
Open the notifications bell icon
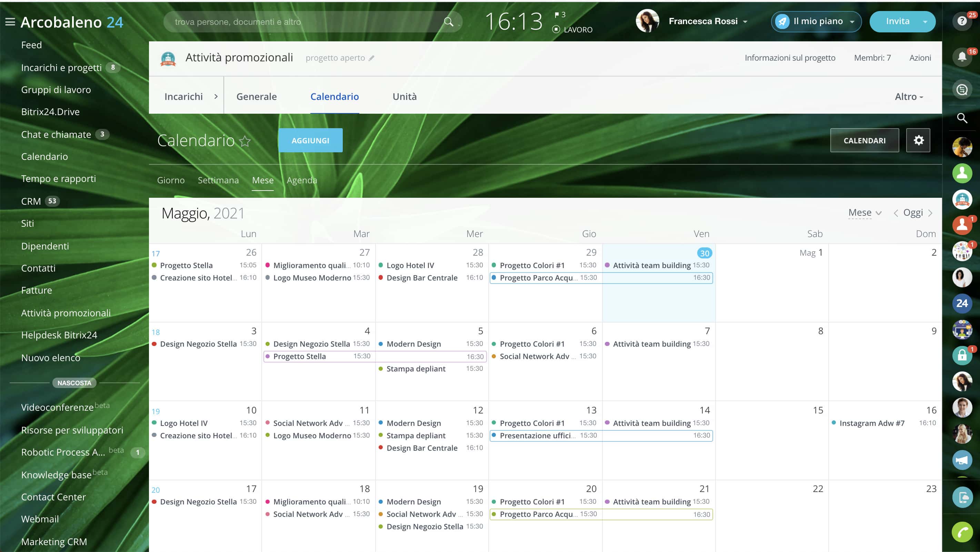click(962, 57)
